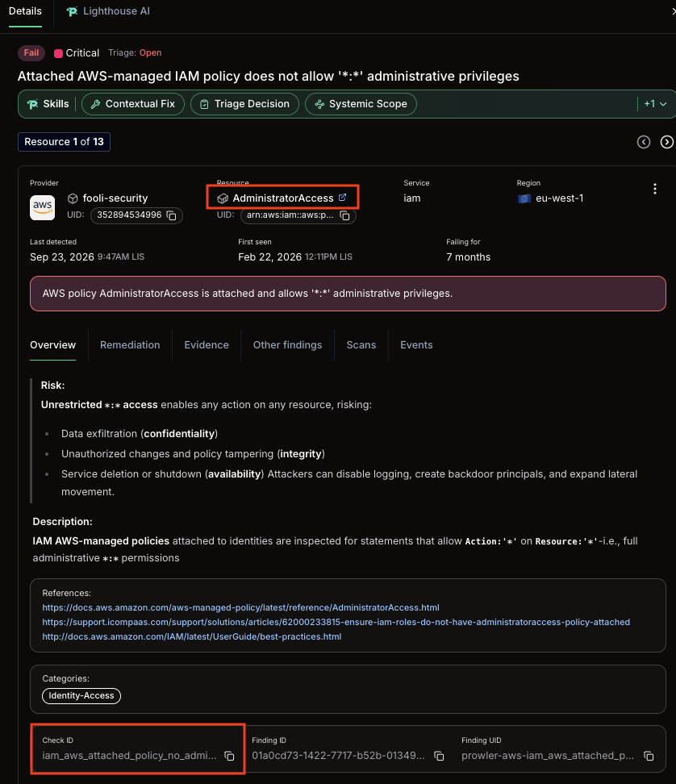676x784 pixels.
Task: Go to previous resource arrow
Action: click(644, 142)
